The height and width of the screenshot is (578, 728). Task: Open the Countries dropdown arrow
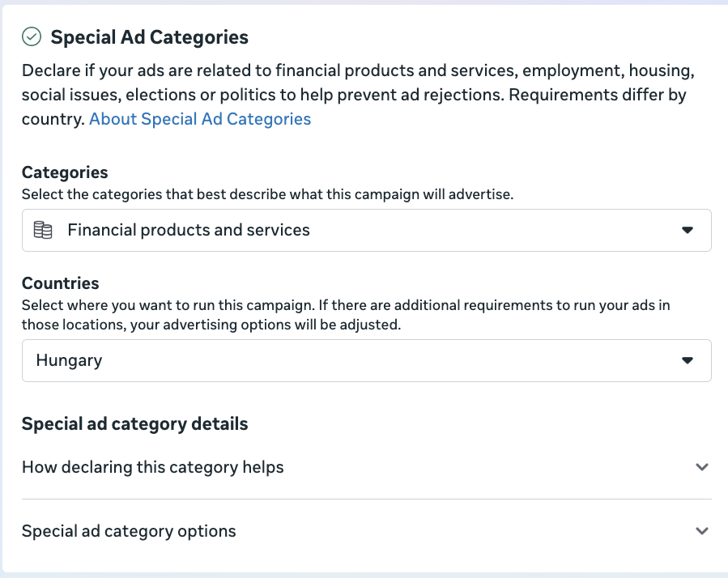(x=688, y=360)
